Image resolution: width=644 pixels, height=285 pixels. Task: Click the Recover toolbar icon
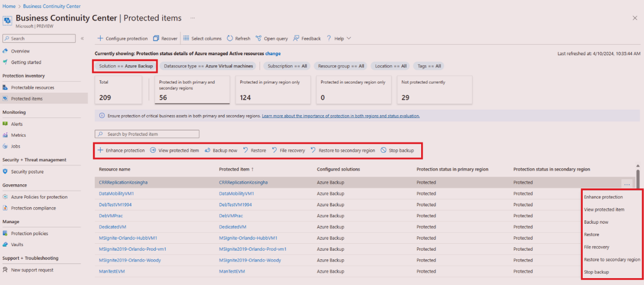[x=156, y=38]
